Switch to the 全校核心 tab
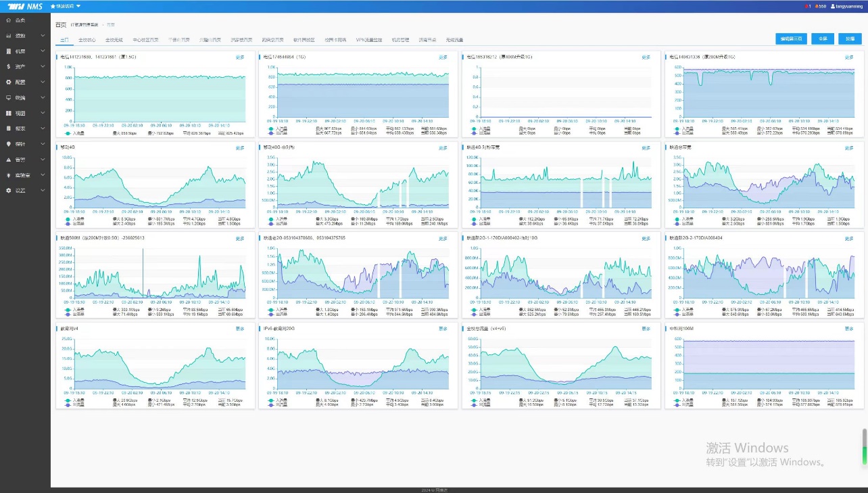This screenshot has width=868, height=493. [87, 40]
